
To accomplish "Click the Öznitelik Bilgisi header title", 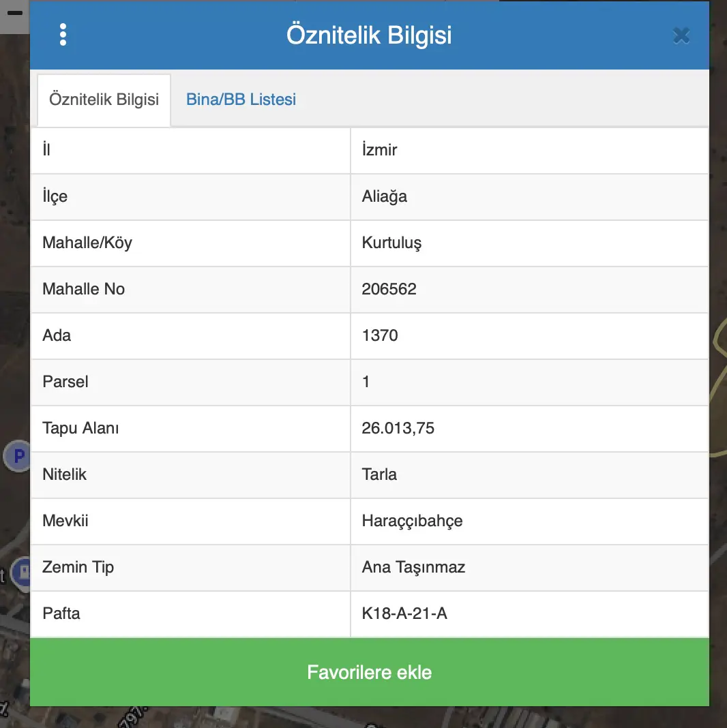I will [x=369, y=35].
